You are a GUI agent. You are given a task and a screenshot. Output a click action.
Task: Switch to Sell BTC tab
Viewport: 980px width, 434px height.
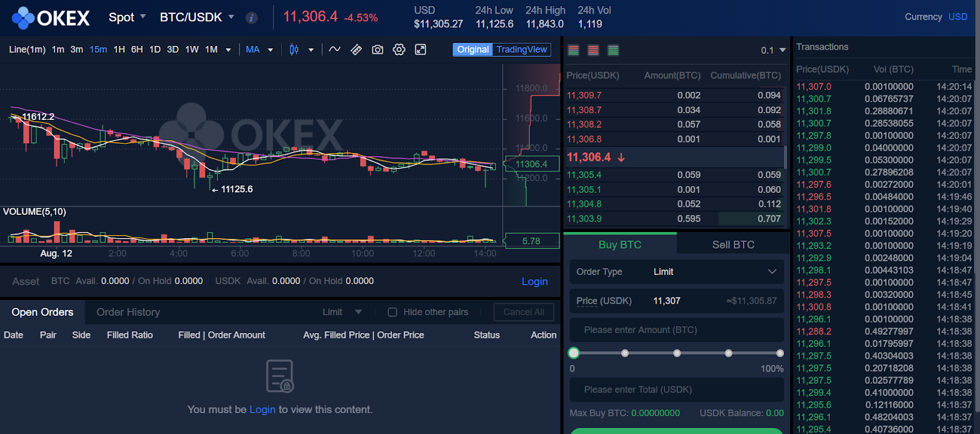point(733,244)
